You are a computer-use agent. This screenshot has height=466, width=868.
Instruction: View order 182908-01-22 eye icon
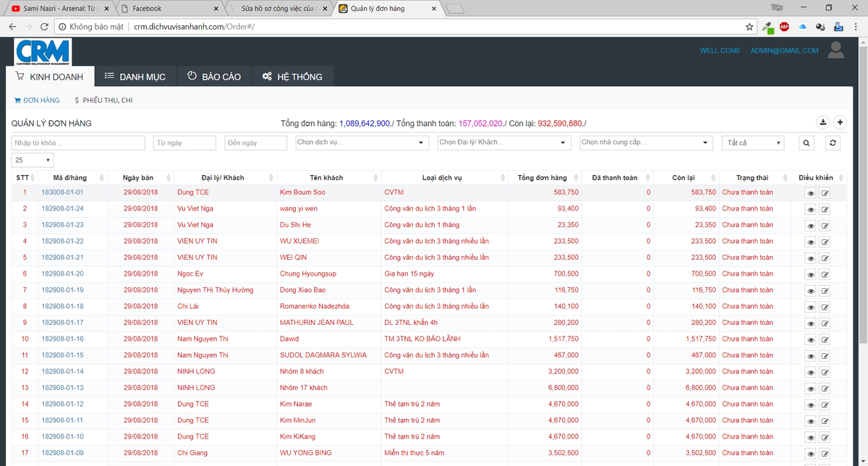pyautogui.click(x=811, y=242)
